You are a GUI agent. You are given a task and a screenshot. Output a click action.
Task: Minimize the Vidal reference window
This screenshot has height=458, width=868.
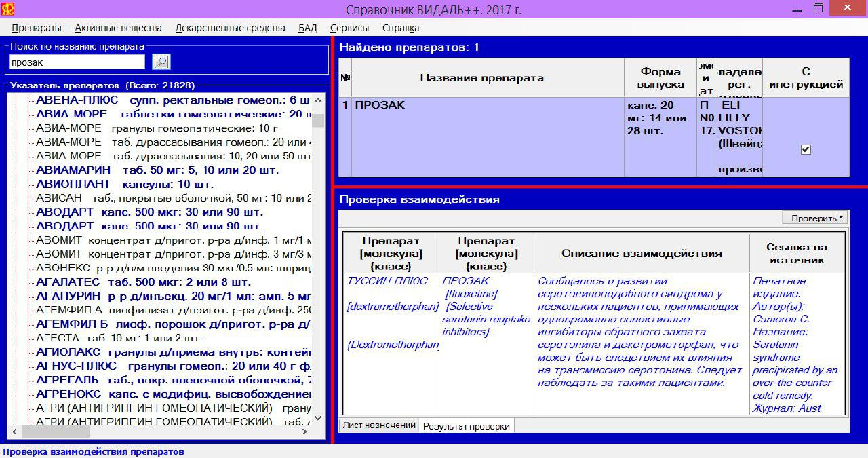(x=789, y=9)
